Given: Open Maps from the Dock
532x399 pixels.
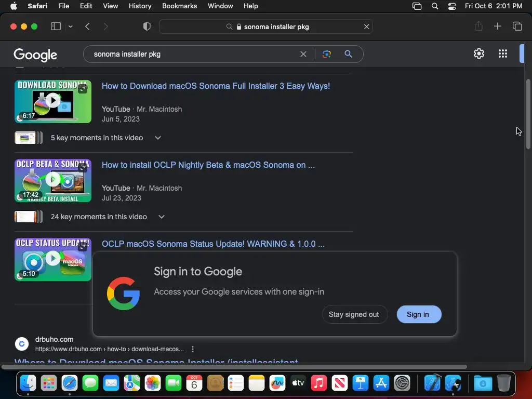Looking at the screenshot, I should click(x=132, y=383).
